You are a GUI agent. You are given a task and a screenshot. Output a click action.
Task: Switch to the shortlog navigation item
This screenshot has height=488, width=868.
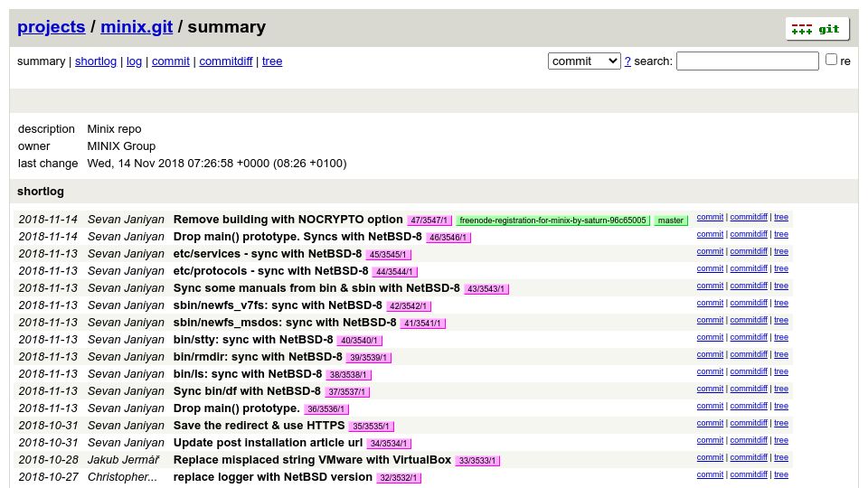coord(96,61)
